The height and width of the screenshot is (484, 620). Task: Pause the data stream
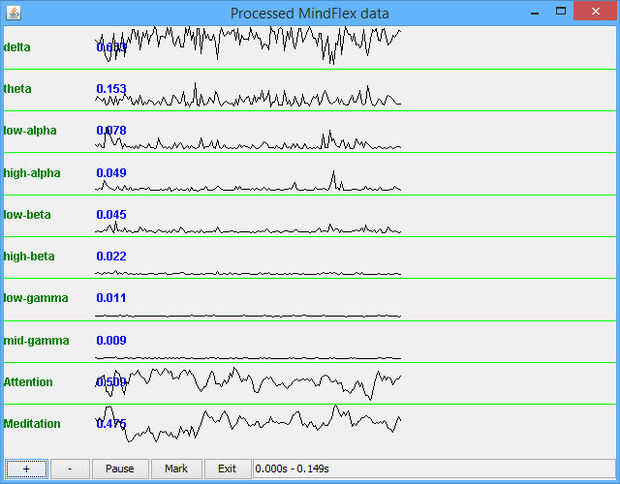[x=120, y=469]
